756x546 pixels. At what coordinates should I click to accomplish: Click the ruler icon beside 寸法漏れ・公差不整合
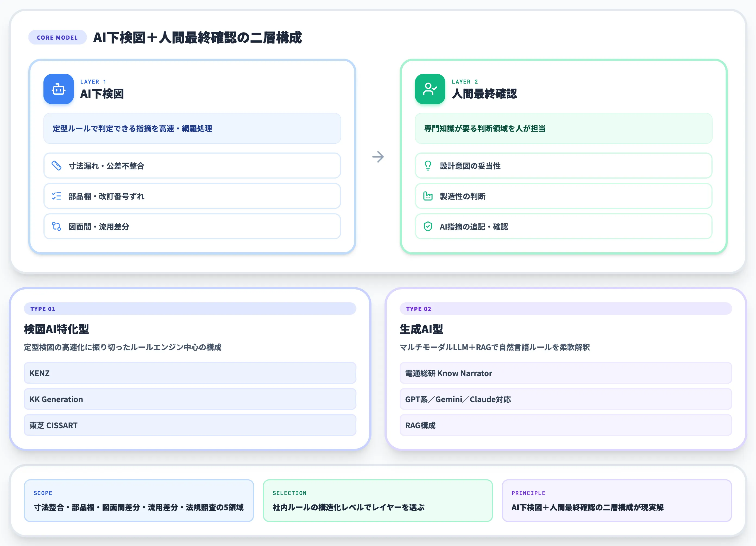[56, 166]
